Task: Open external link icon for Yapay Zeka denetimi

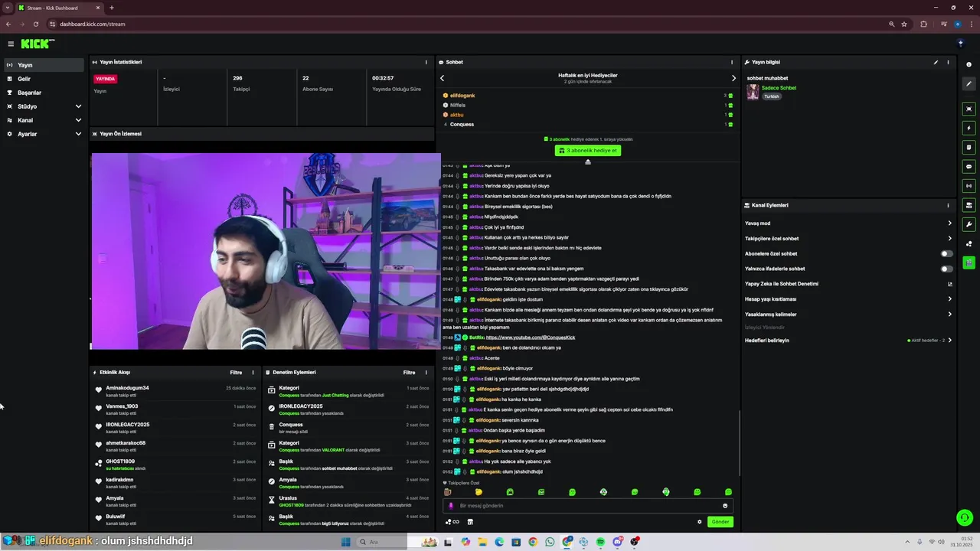Action: [x=950, y=284]
